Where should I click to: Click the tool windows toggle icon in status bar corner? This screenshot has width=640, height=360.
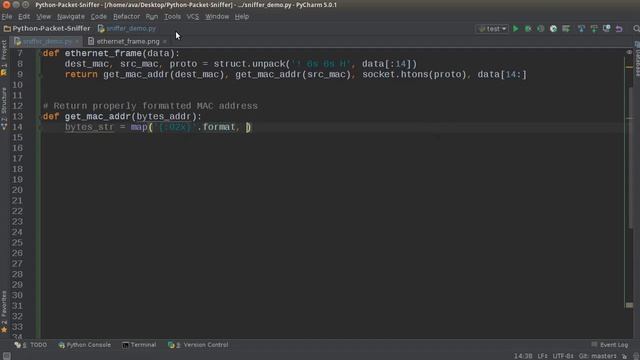pyautogui.click(x=7, y=356)
